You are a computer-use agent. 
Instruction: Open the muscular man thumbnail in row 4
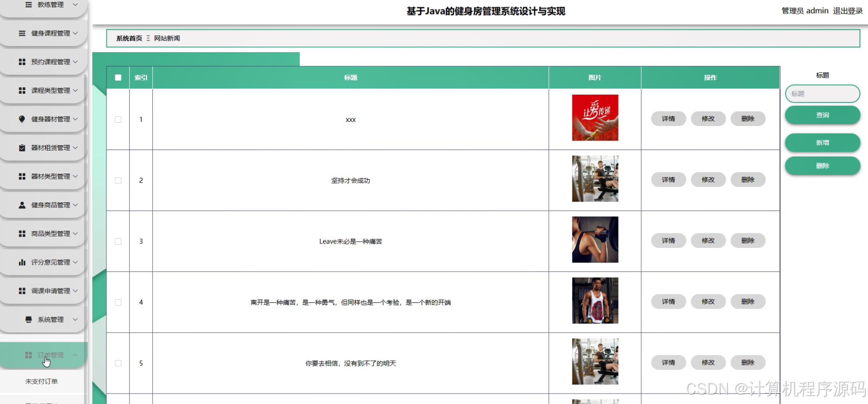[x=595, y=301]
